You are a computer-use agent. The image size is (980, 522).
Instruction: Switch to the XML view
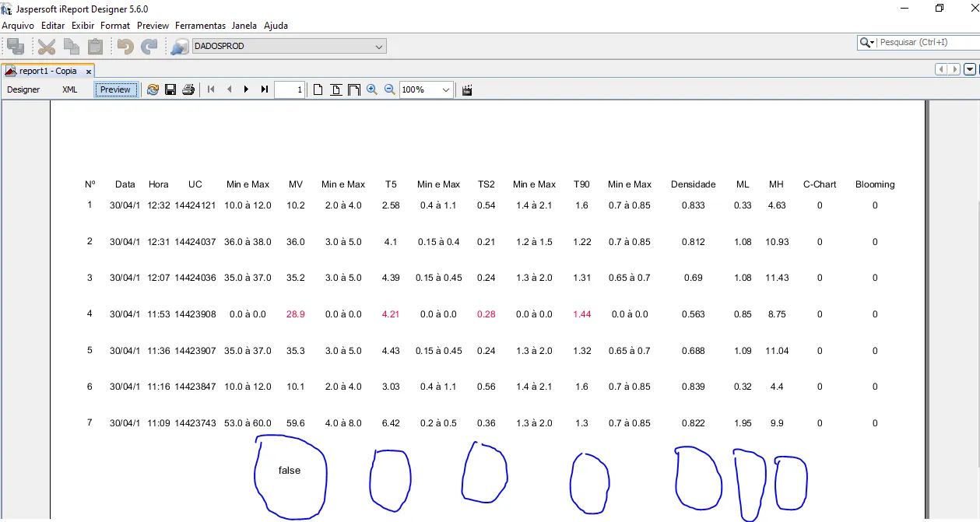(x=70, y=89)
